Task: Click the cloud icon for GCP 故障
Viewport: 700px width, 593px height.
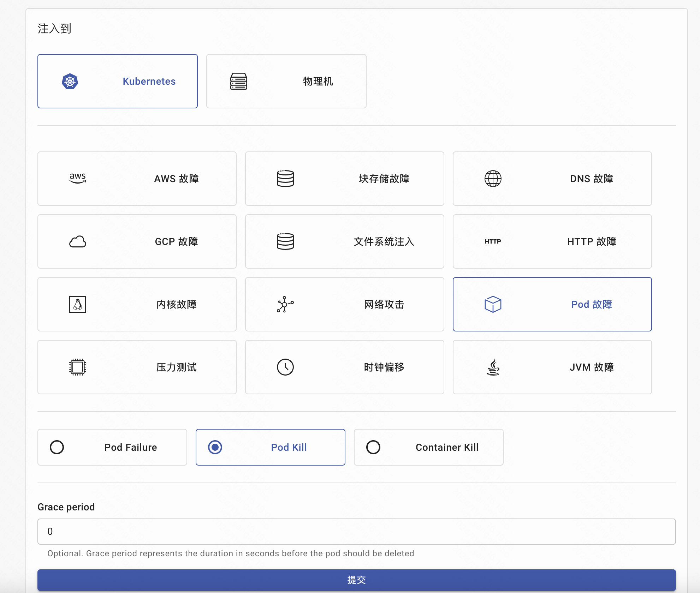Action: [x=78, y=241]
